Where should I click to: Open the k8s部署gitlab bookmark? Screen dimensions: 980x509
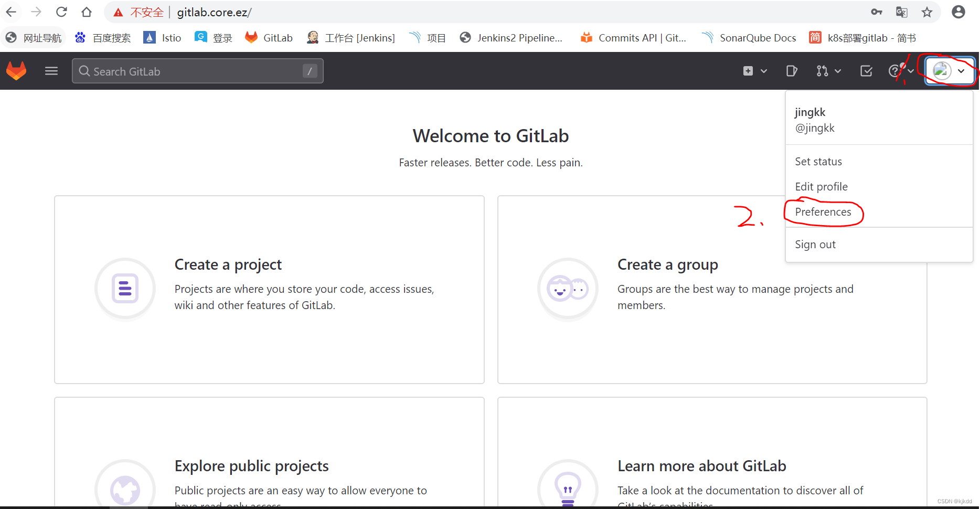click(x=863, y=38)
